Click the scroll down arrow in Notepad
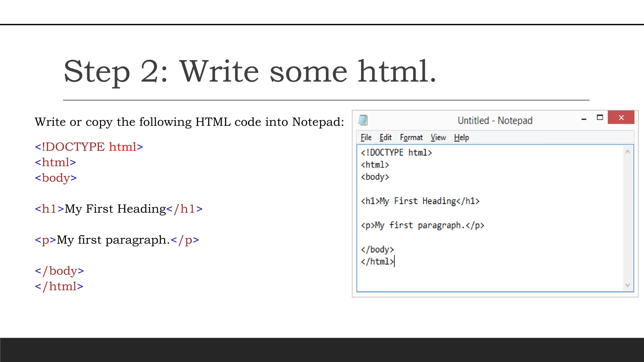This screenshot has height=362, width=644. pos(628,285)
